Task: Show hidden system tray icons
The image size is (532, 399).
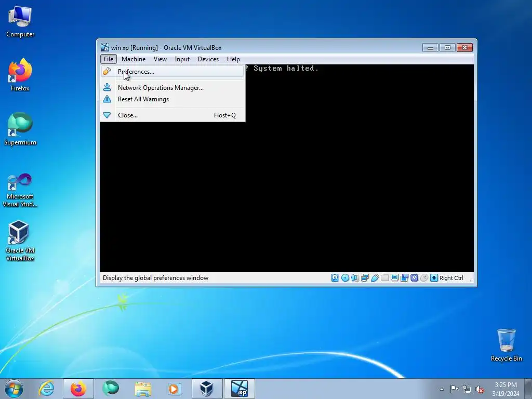Action: pyautogui.click(x=442, y=389)
